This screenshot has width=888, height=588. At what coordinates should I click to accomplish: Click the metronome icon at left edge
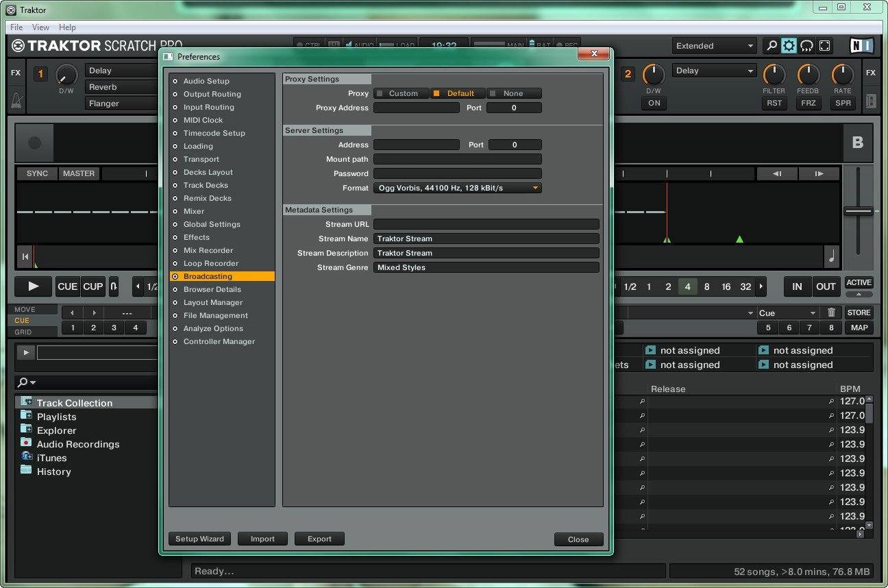[16, 101]
